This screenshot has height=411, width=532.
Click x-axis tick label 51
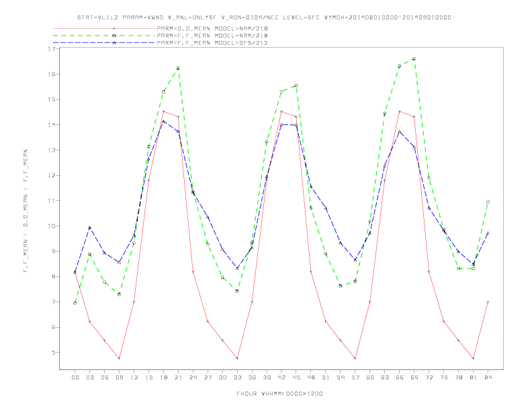pyautogui.click(x=326, y=377)
